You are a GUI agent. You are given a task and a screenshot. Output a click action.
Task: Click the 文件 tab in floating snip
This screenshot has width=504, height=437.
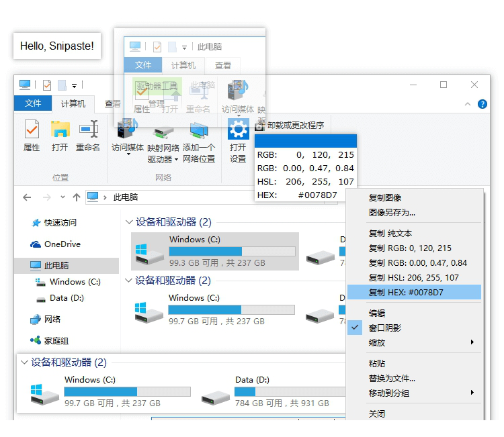(x=143, y=65)
